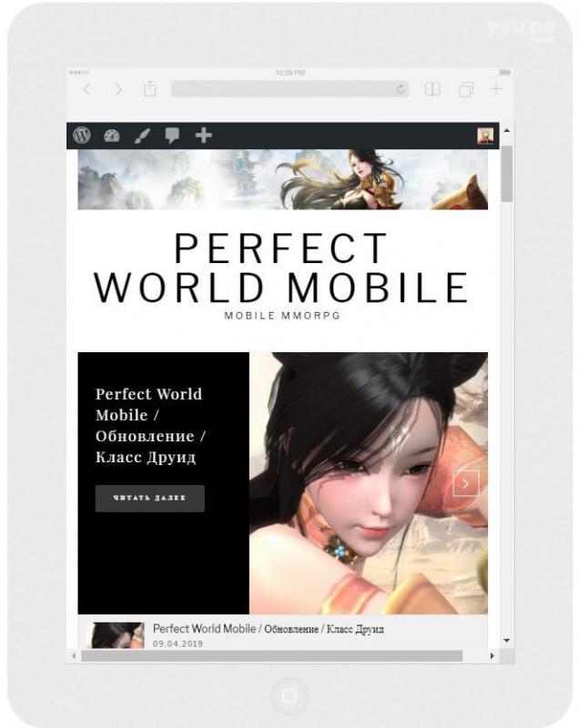Click vertical scrollbar down arrow

pos(507,641)
